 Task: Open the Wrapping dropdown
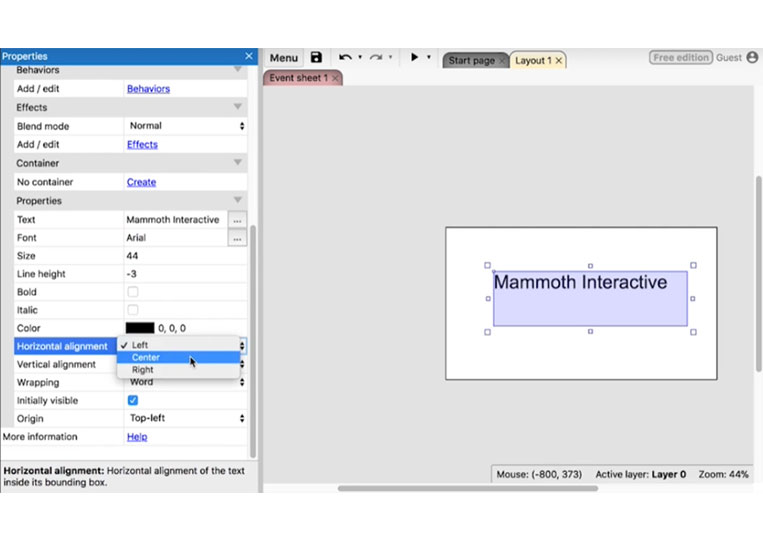186,382
